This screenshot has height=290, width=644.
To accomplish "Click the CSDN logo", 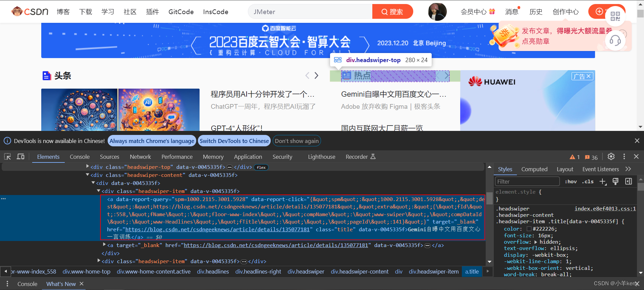I will [30, 12].
